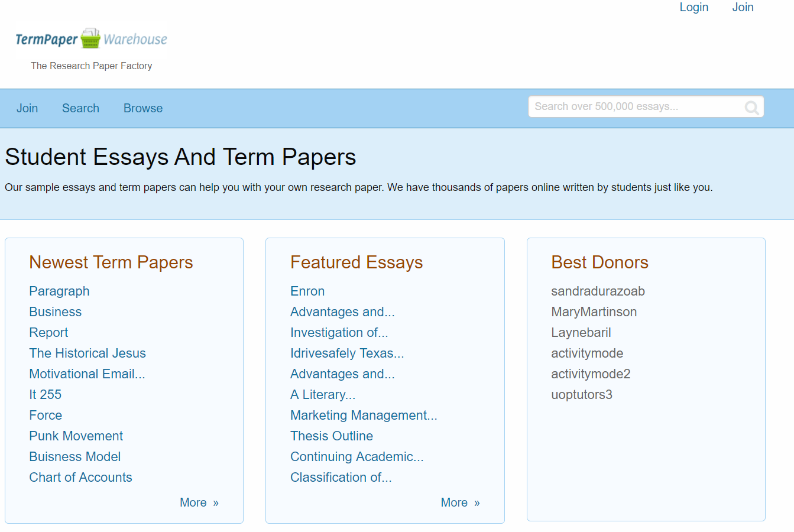Click More under Featured Essays
The image size is (794, 532).
[x=460, y=502]
